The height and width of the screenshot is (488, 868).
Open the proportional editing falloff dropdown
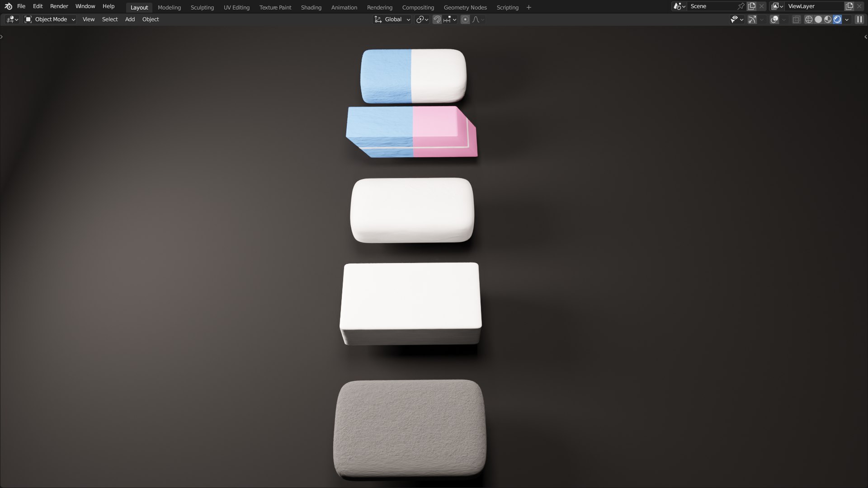[x=478, y=19]
